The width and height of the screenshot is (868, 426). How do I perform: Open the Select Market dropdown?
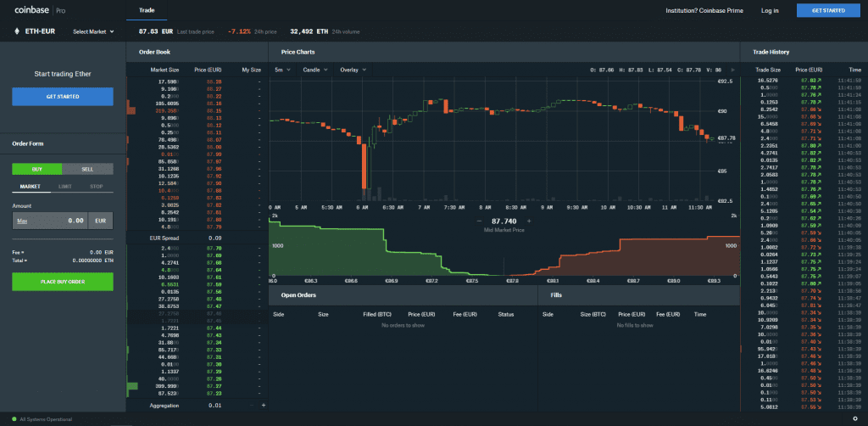tap(93, 31)
